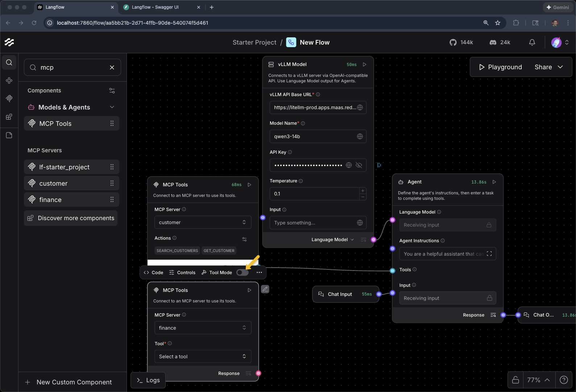Click the search icon in left sidebar

point(9,62)
